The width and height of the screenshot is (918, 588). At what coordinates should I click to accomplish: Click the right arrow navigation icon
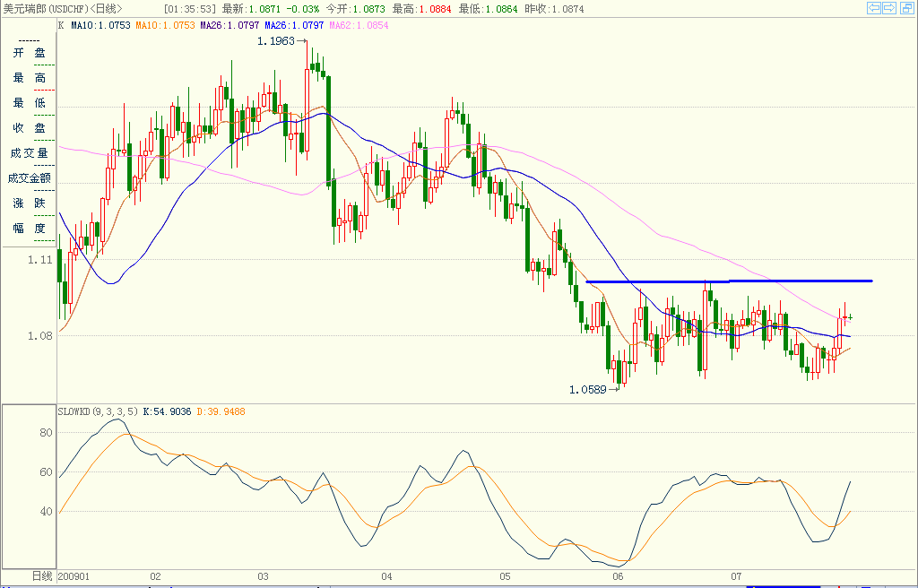click(x=889, y=7)
